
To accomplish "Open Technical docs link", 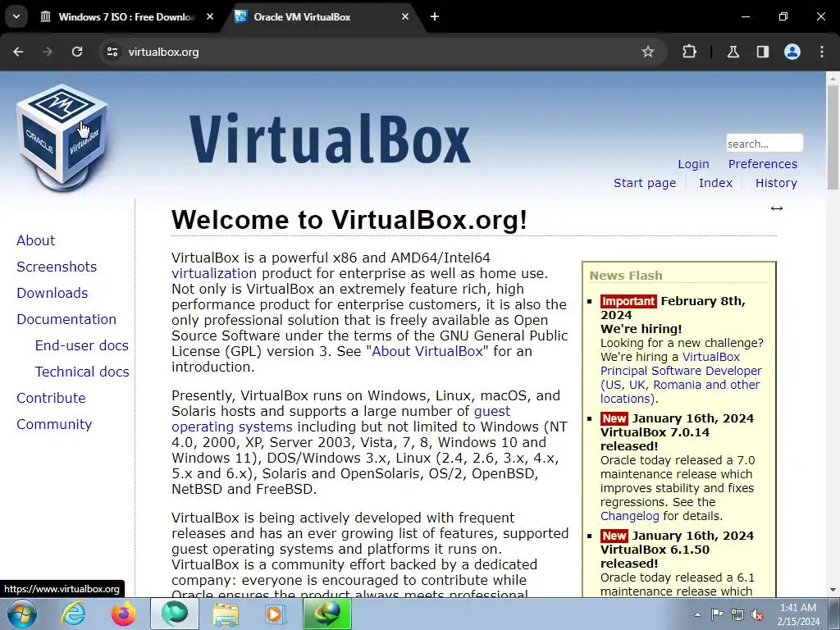I will (x=82, y=372).
